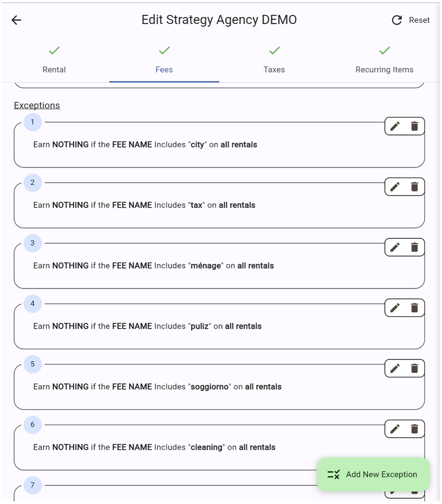Viewport: 442px width, 504px height.
Task: Trash the 'puliz' fee name exception
Action: pos(415,308)
